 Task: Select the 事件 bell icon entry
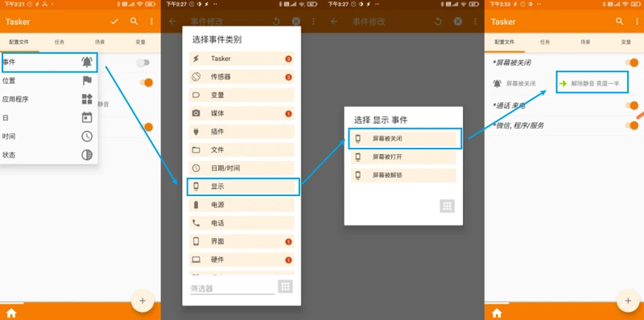[x=50, y=63]
